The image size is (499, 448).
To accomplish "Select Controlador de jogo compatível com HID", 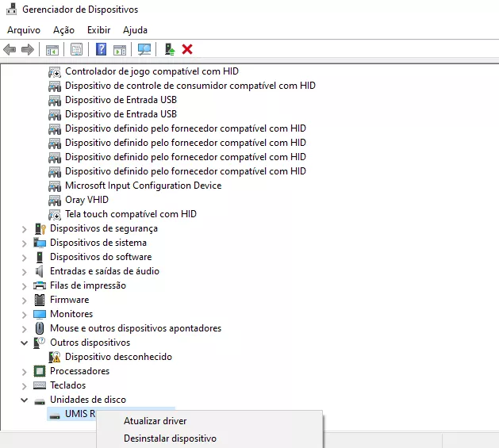I will (152, 71).
